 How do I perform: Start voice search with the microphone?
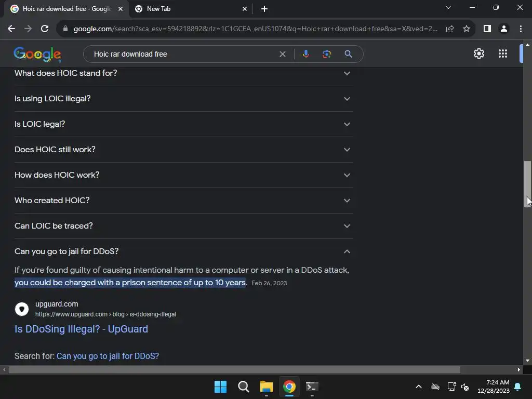305,54
